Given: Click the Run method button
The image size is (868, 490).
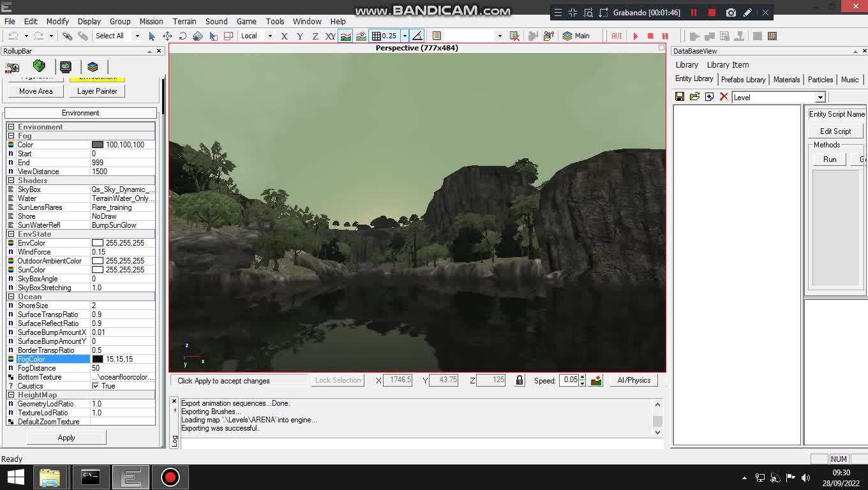Looking at the screenshot, I should (x=830, y=160).
